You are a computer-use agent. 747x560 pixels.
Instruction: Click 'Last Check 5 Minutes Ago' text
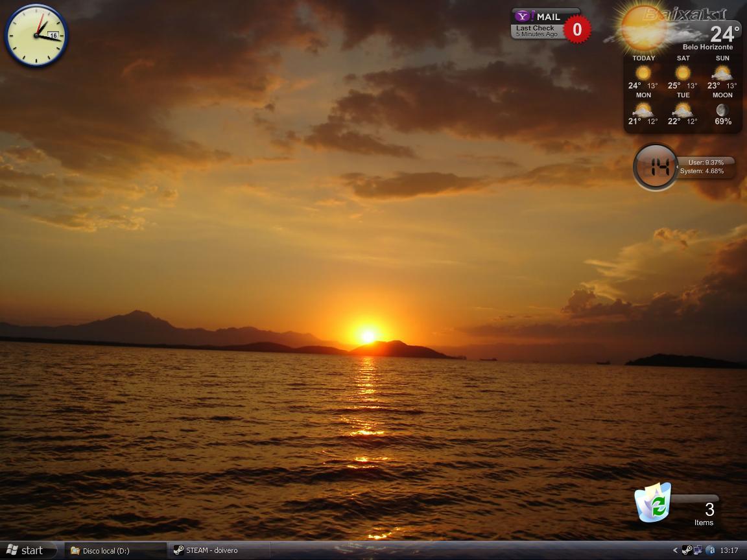[x=536, y=31]
